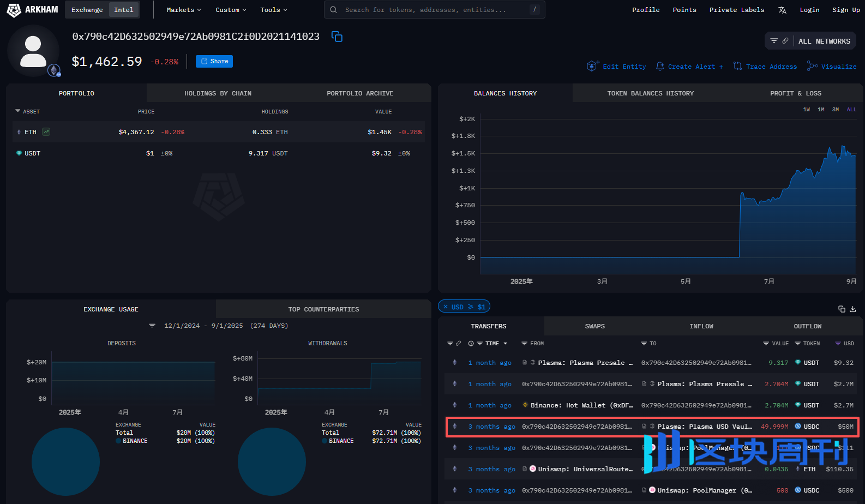Open the language translate icon
The width and height of the screenshot is (865, 504).
point(782,10)
